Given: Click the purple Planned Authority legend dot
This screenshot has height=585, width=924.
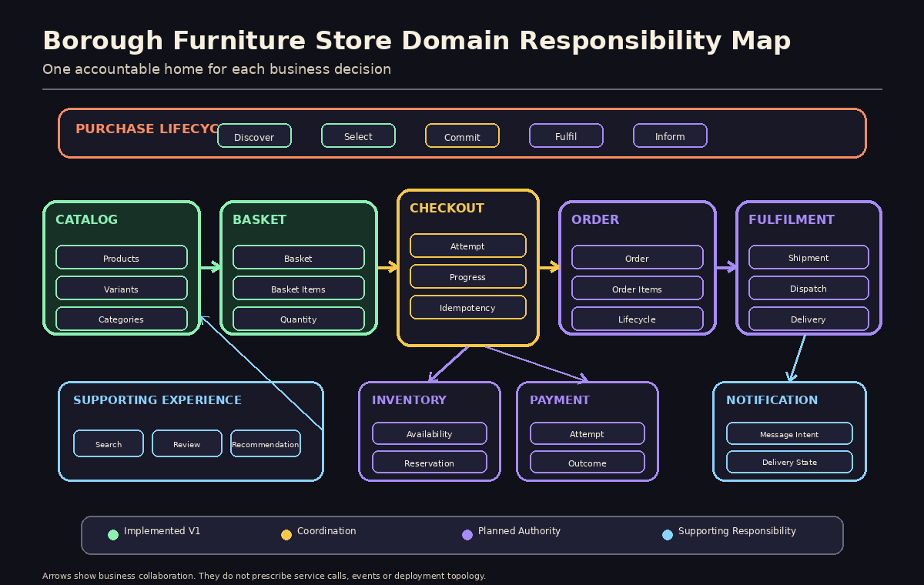Looking at the screenshot, I should (467, 535).
